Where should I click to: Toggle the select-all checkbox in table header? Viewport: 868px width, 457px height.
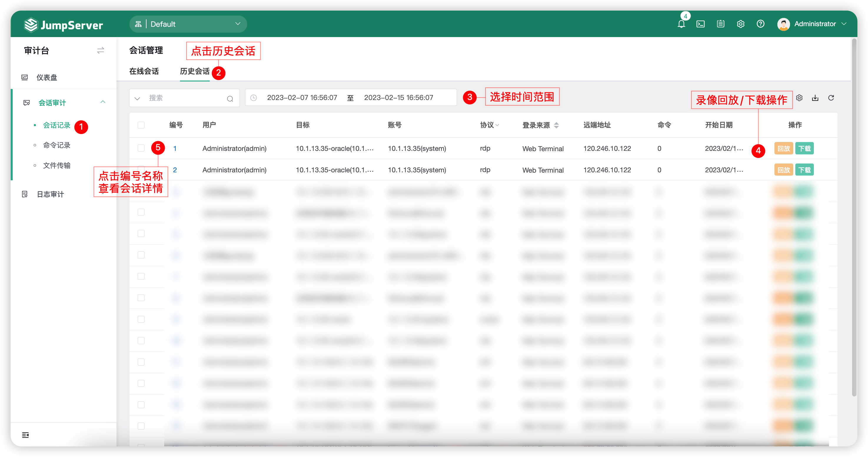(141, 125)
